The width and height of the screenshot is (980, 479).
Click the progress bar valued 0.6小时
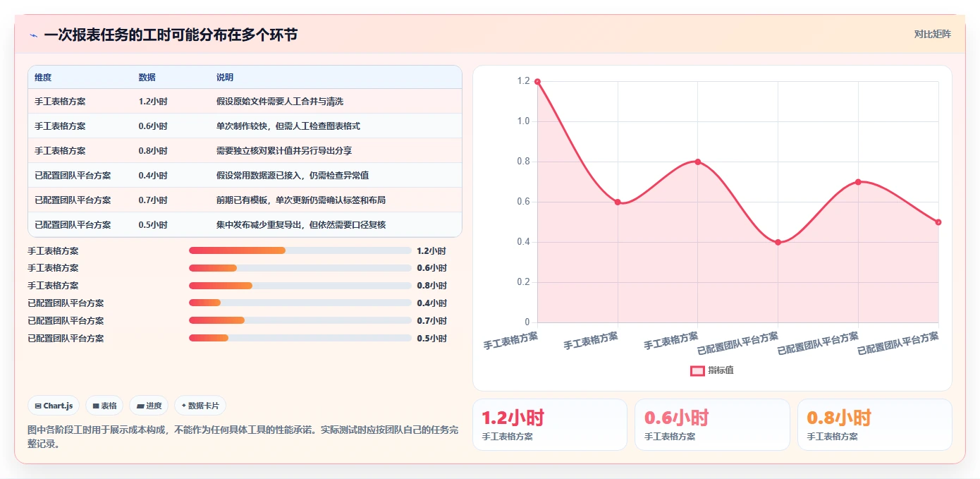click(x=300, y=268)
